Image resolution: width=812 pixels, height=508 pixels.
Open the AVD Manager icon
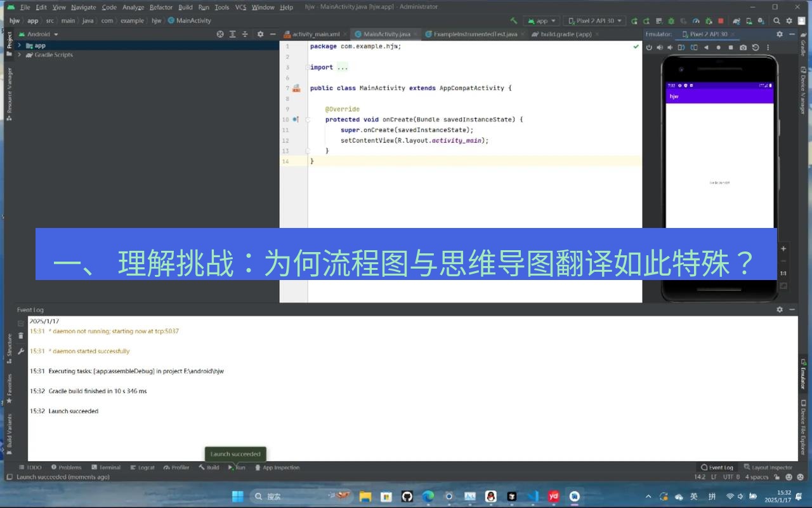tap(749, 21)
